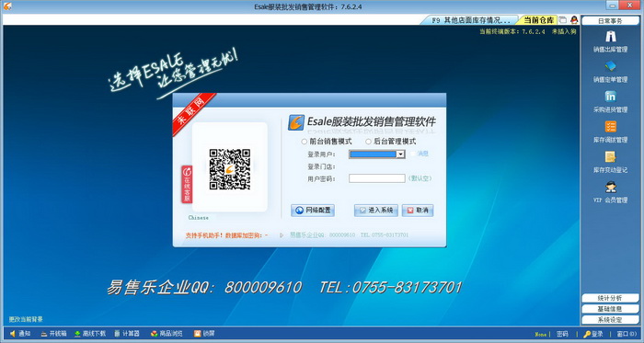
Task: Click 更改当前背景 change background link
Action: (26, 319)
